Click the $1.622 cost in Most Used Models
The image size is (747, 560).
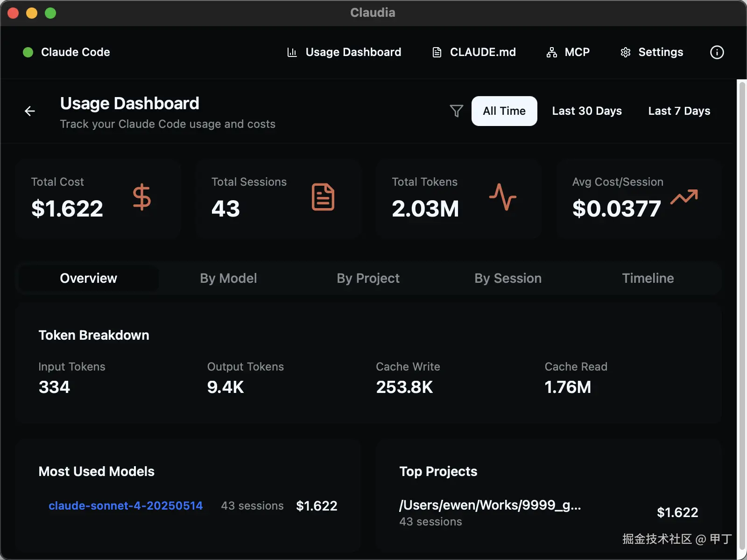[x=317, y=506]
